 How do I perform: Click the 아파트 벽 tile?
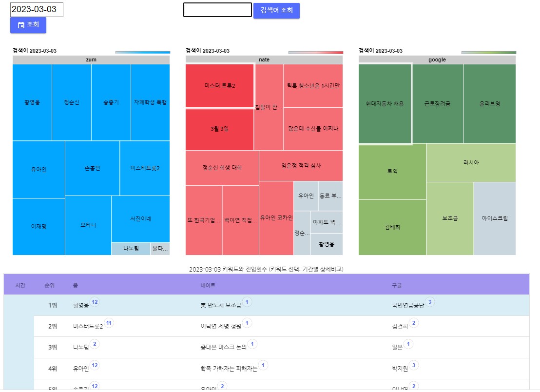[326, 222]
